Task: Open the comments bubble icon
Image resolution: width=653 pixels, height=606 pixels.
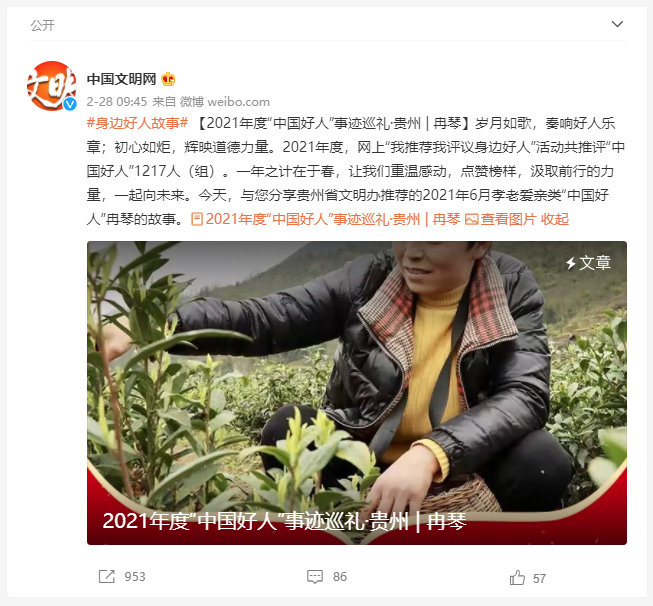Action: coord(315,577)
